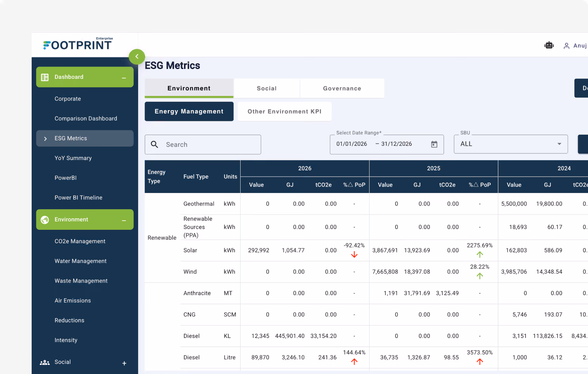588x374 pixels.
Task: Click the user profile icon
Action: pyautogui.click(x=567, y=46)
